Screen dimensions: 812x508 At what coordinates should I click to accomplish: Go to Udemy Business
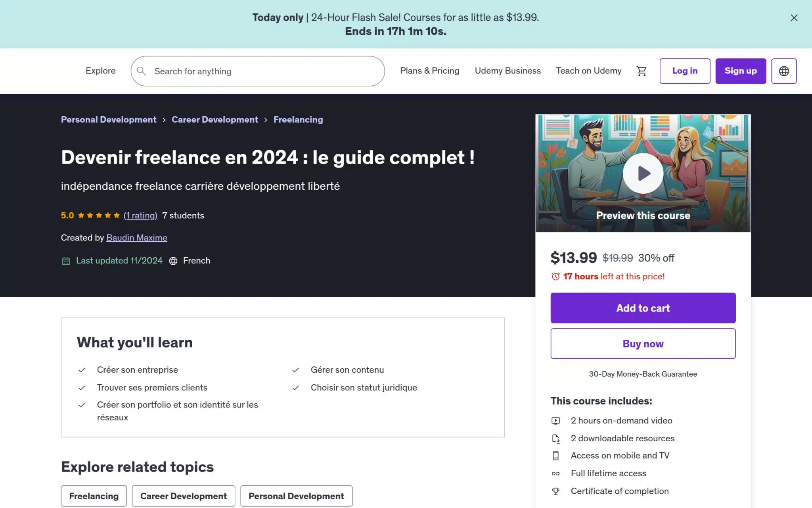pyautogui.click(x=507, y=71)
